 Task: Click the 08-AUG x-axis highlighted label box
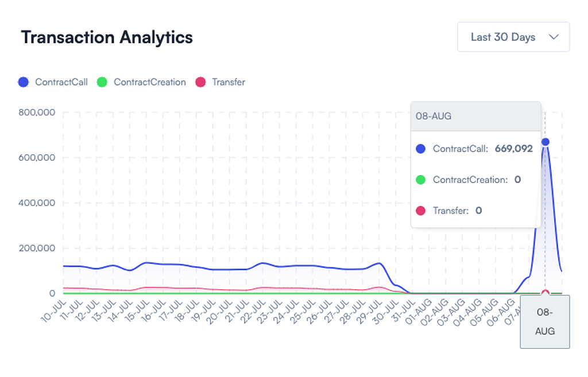pyautogui.click(x=544, y=321)
